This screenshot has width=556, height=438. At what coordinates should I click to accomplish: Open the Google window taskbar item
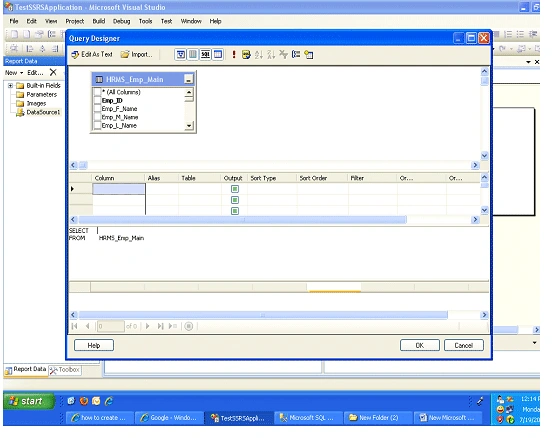[x=169, y=418]
